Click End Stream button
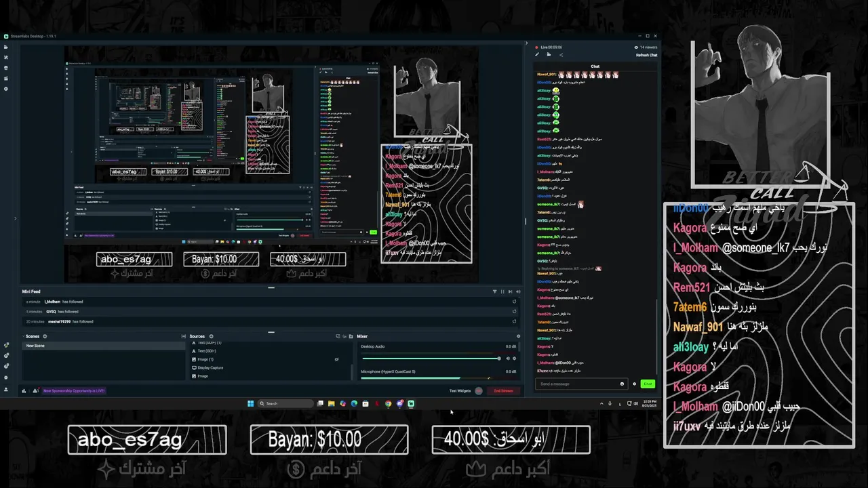This screenshot has height=488, width=868. click(503, 390)
